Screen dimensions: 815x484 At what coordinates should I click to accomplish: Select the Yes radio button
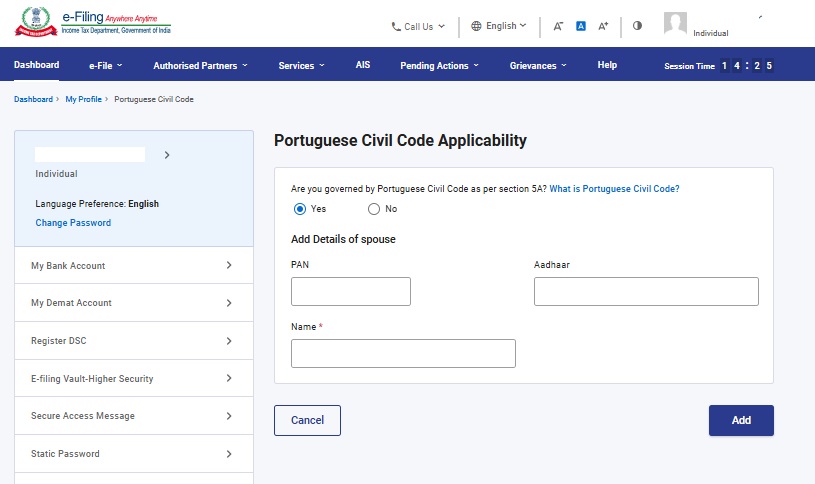coord(300,209)
